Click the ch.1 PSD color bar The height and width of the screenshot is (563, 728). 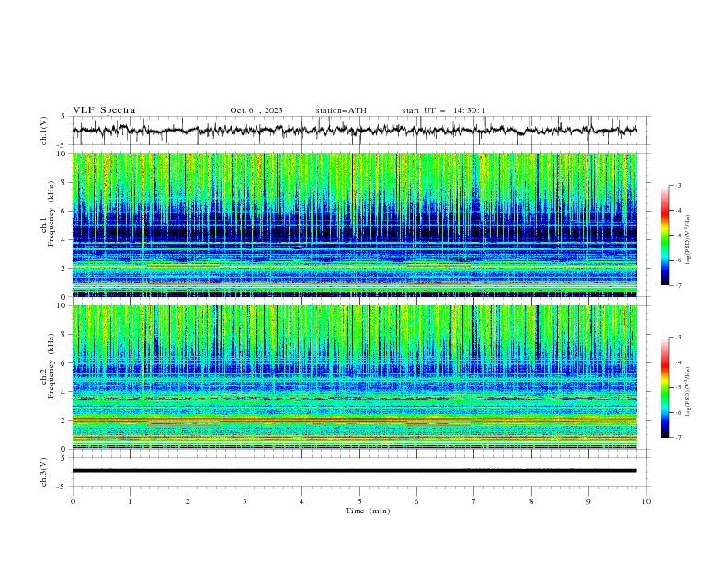(665, 235)
